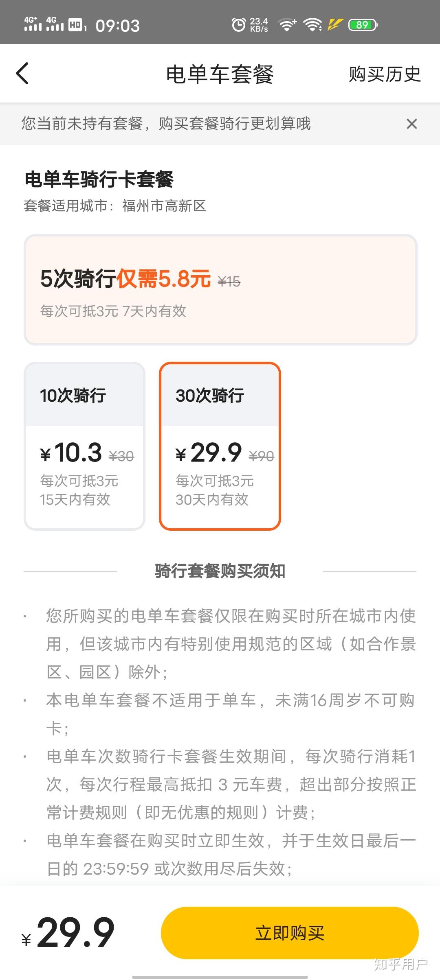Screen dimensions: 440x980
Task: Tap the alarm clock status icon
Action: point(238,25)
